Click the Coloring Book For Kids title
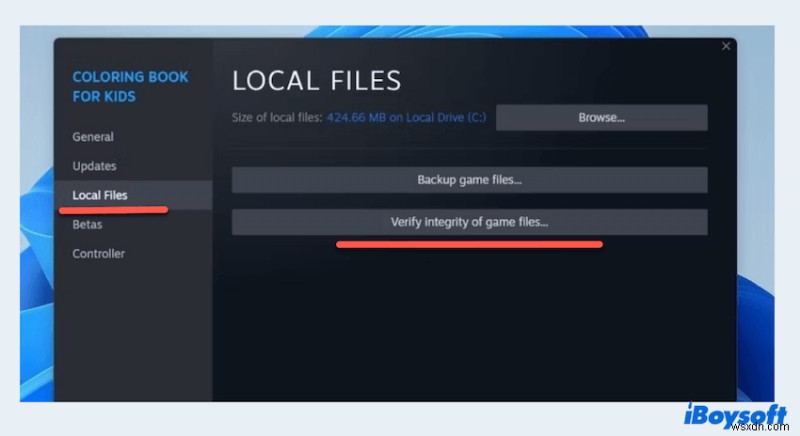This screenshot has height=436, width=800. [x=130, y=87]
